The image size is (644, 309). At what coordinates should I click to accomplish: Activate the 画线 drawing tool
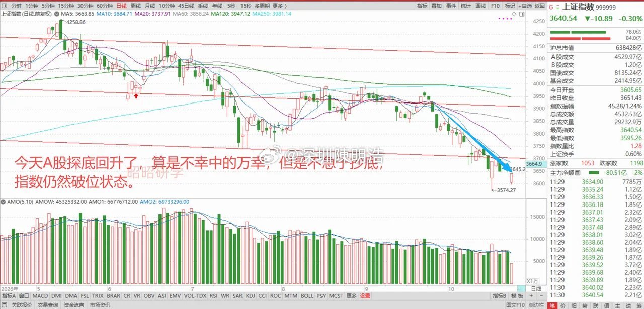tap(480, 6)
